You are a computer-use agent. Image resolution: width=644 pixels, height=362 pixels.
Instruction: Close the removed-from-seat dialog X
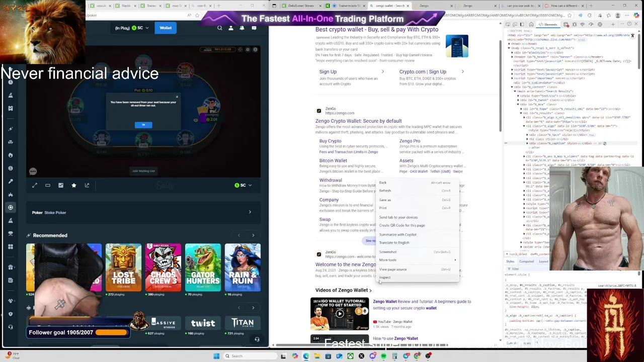pyautogui.click(x=177, y=97)
